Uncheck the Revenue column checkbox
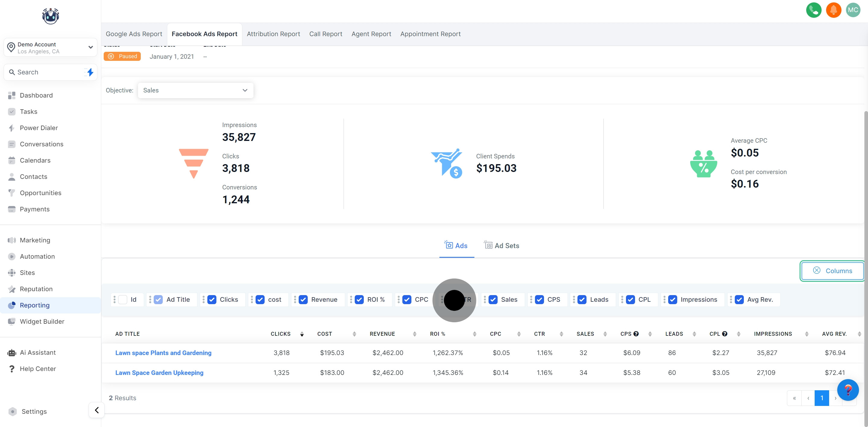This screenshot has width=868, height=427. click(303, 299)
